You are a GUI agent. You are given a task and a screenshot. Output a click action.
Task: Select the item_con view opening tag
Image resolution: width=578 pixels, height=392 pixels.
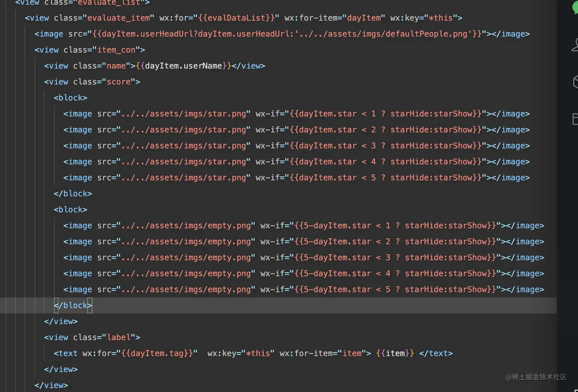click(x=90, y=50)
